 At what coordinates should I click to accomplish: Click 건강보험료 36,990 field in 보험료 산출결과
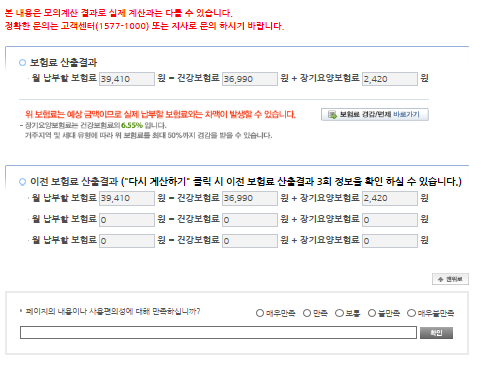[x=250, y=79]
